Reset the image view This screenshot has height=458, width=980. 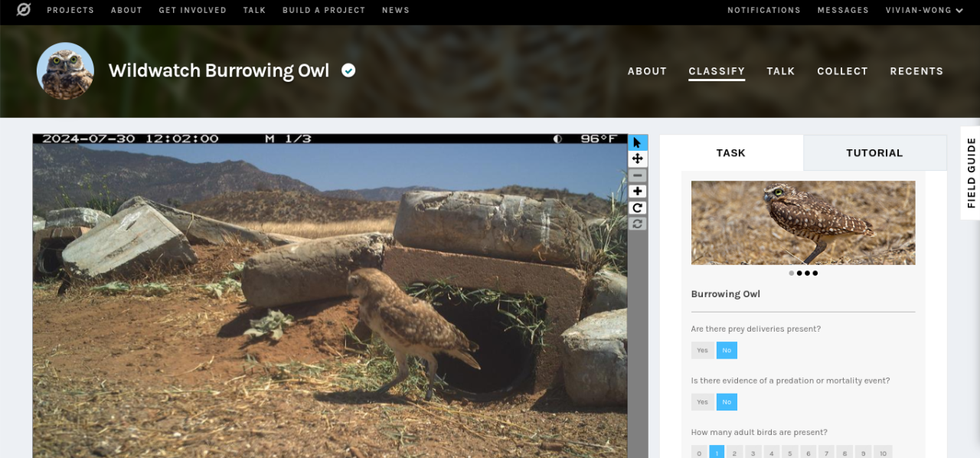tap(638, 224)
